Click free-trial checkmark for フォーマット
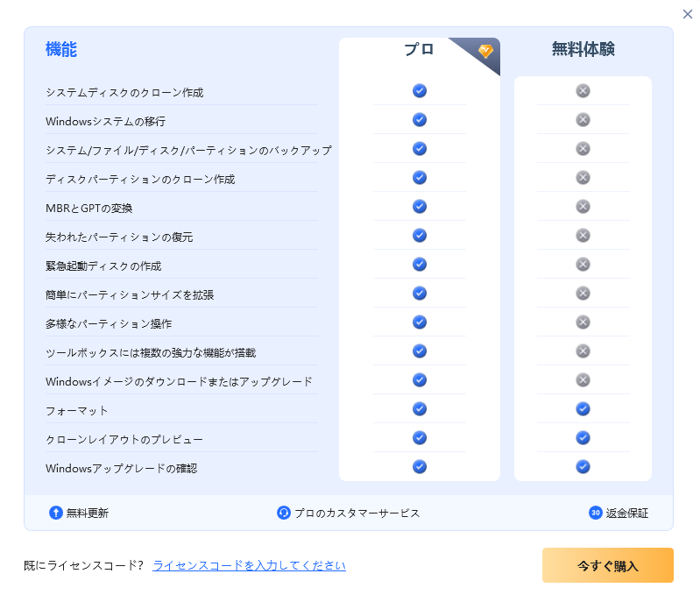This screenshot has width=700, height=602. pos(583,408)
